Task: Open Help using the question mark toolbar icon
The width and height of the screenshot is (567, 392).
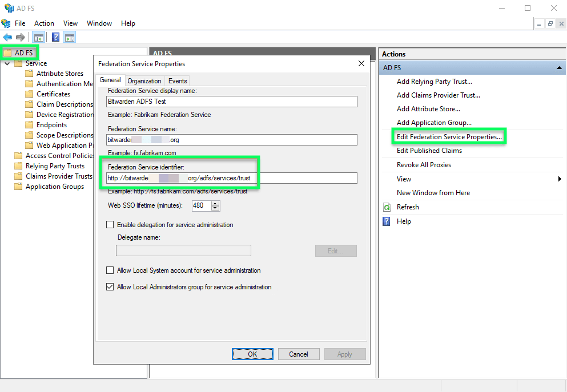Action: pyautogui.click(x=55, y=37)
